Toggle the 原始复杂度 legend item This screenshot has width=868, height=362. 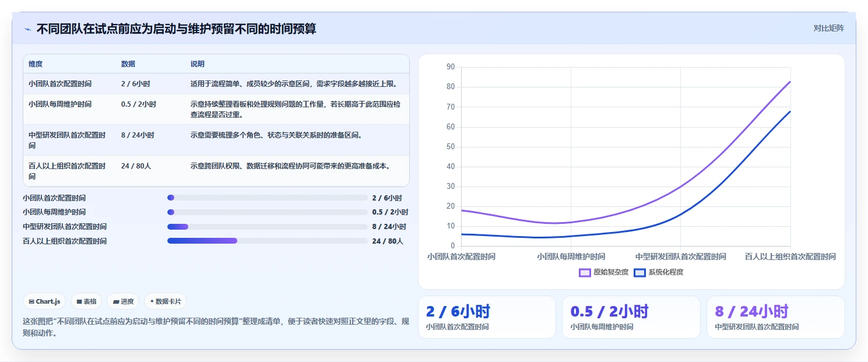603,272
